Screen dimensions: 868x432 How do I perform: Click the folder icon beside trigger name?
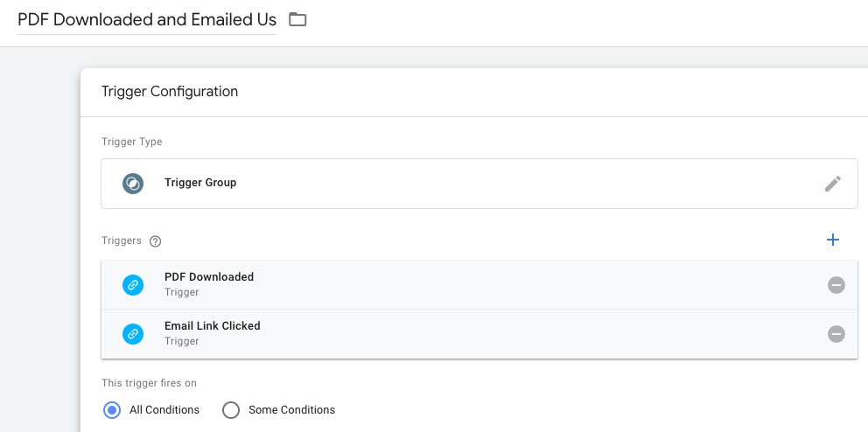297,19
